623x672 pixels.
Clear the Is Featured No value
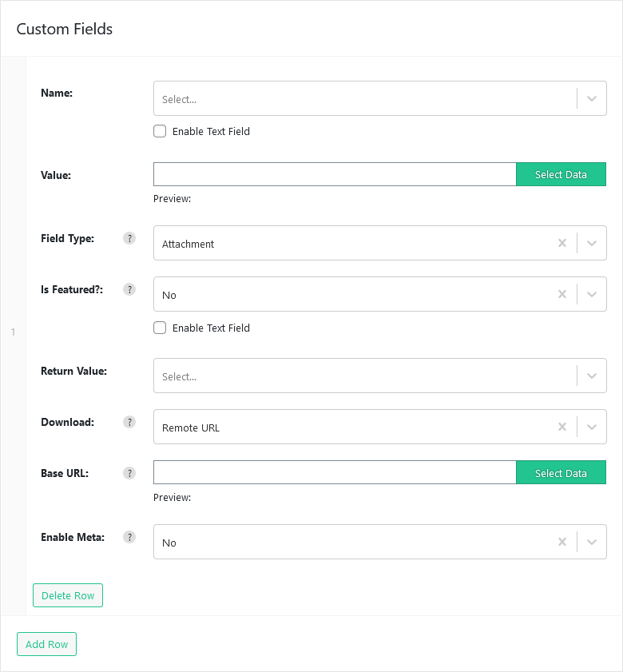coord(562,294)
